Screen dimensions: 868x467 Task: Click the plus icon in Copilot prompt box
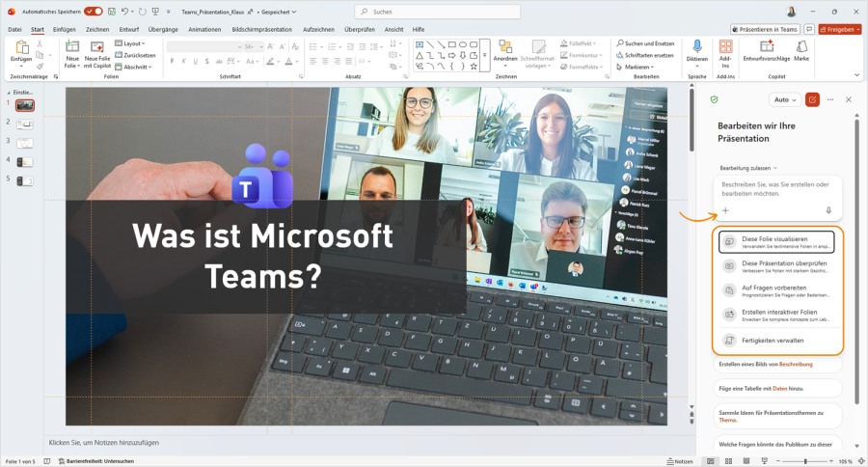725,210
